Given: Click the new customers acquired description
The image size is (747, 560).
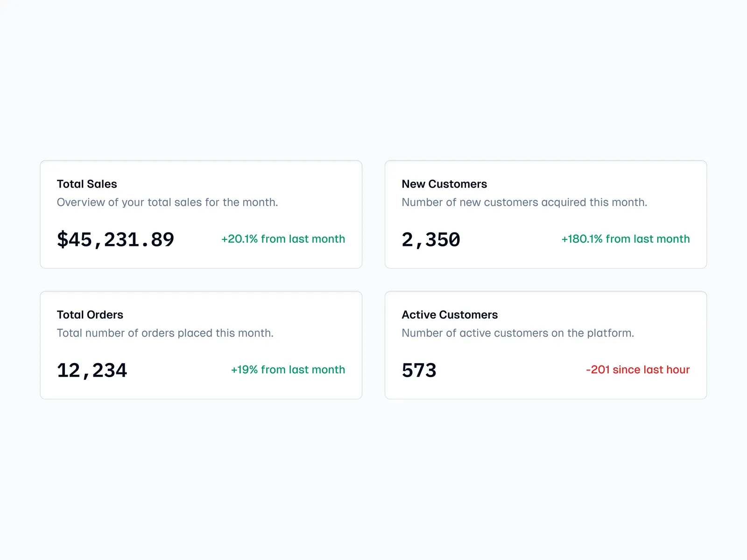Looking at the screenshot, I should coord(524,202).
